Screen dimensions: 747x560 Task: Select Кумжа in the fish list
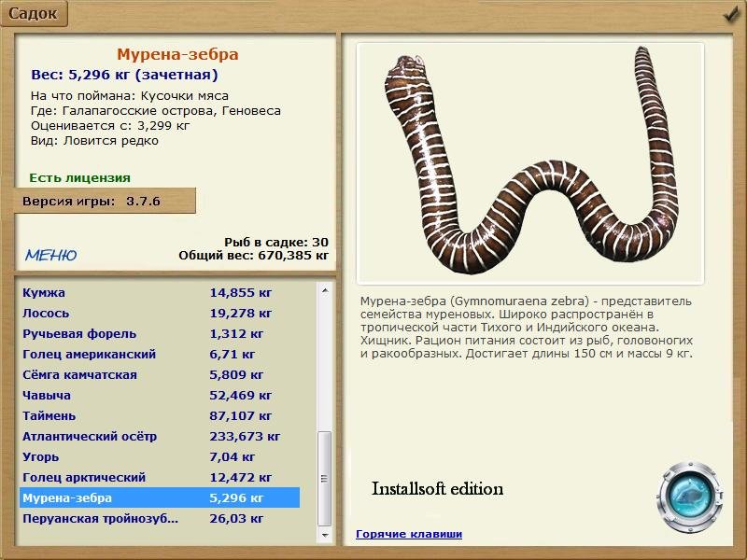coord(160,292)
